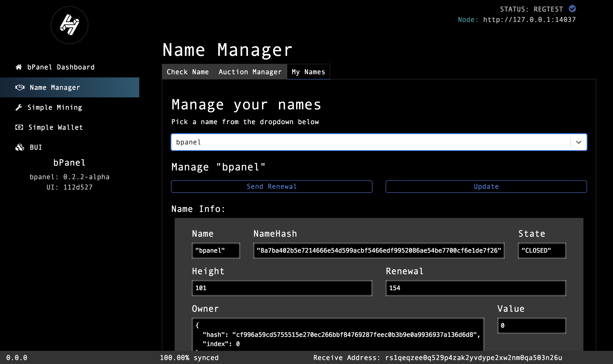Click the money icon for Simple Wallet
This screenshot has width=613, height=364.
[x=19, y=127]
